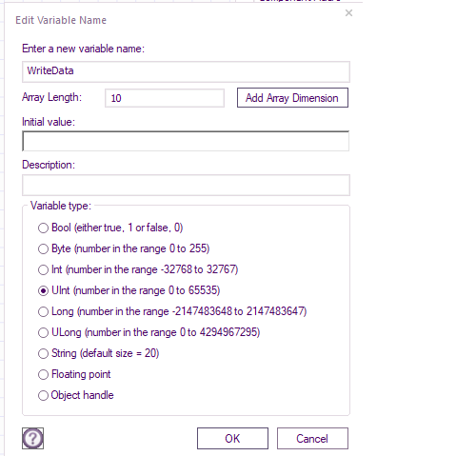Viewport: 476px width, 476px height.
Task: Confirm with the OK button
Action: (x=232, y=438)
